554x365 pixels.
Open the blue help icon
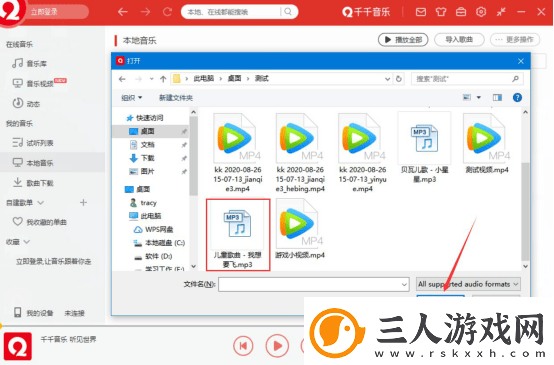[517, 98]
